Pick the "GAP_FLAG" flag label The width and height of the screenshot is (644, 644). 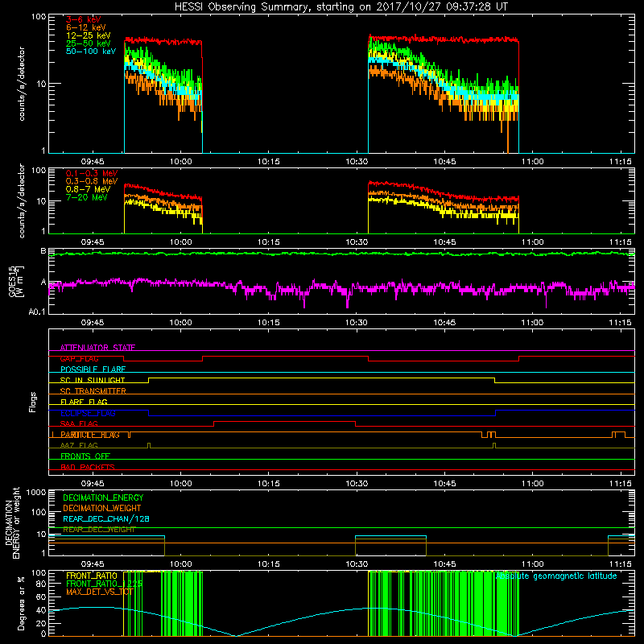79,358
